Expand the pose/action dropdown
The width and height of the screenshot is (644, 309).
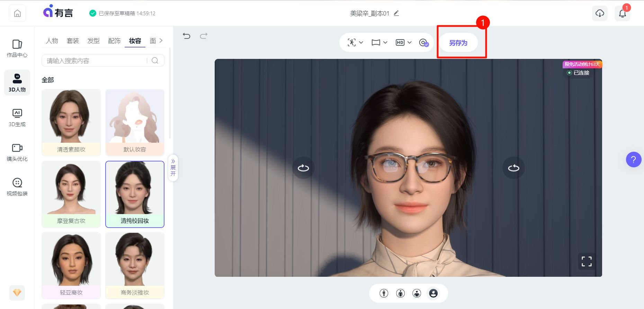[x=355, y=43]
